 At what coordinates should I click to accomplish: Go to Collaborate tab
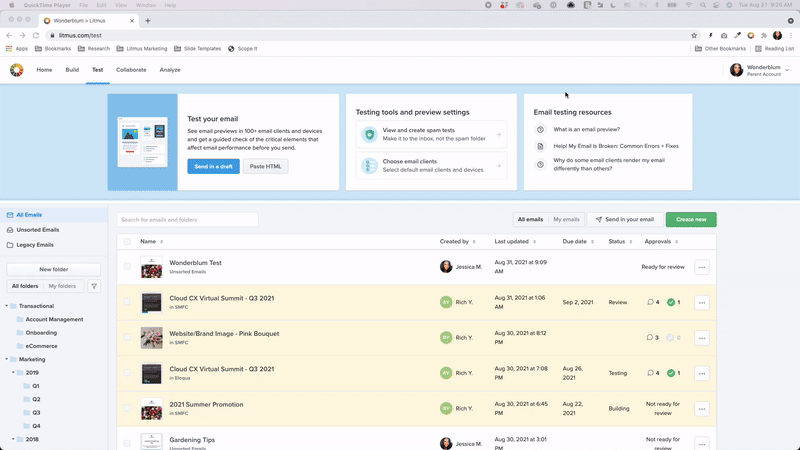click(x=131, y=70)
